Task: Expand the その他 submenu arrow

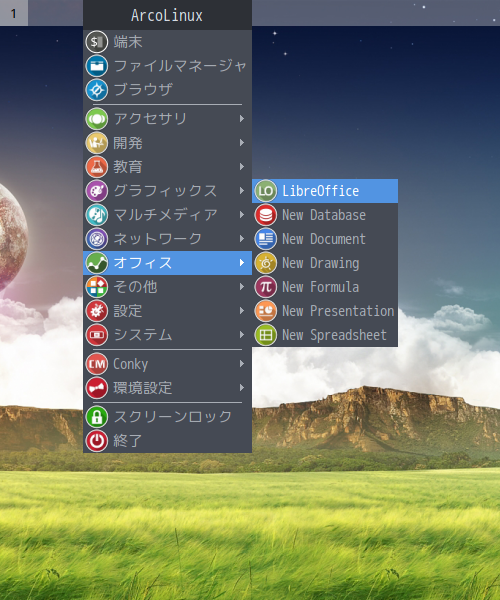Action: (242, 287)
